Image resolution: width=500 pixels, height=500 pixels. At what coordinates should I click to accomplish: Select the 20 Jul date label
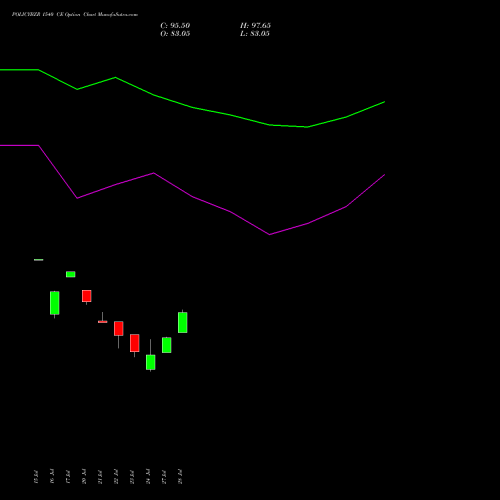[84, 477]
